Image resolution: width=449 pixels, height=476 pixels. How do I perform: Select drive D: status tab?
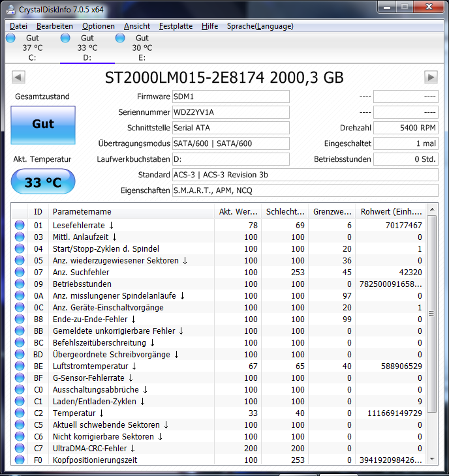click(x=87, y=48)
